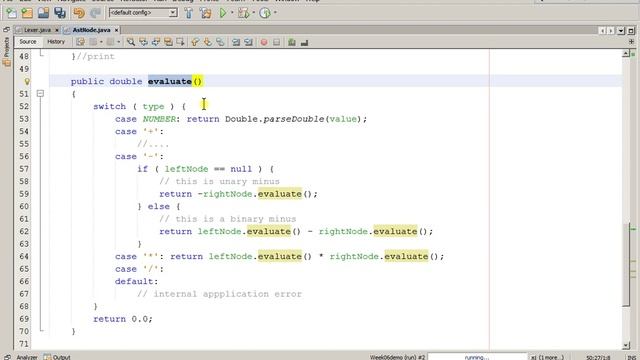The image size is (640, 360).
Task: Toggle Bookmark icon in editor toolbar
Action: [x=220, y=42]
